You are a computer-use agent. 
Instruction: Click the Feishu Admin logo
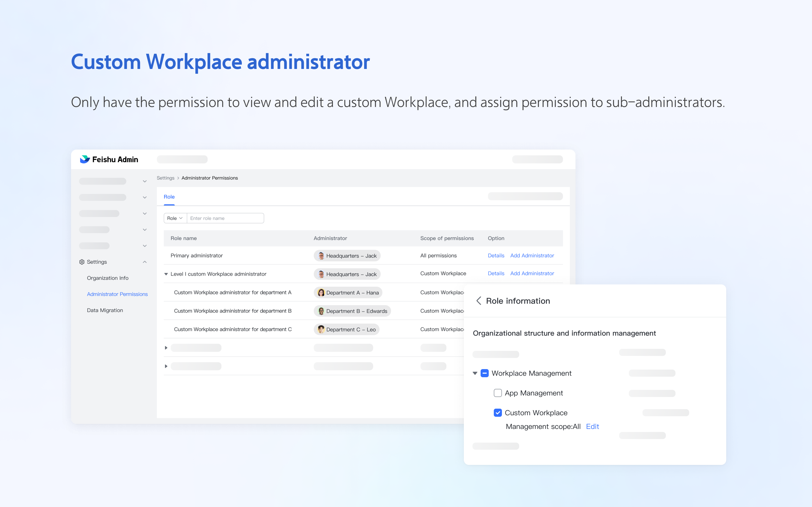point(108,159)
